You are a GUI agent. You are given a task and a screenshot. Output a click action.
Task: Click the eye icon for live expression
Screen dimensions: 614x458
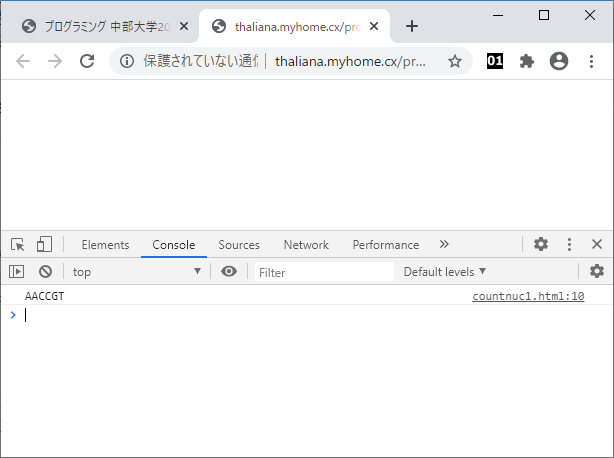[x=229, y=271]
